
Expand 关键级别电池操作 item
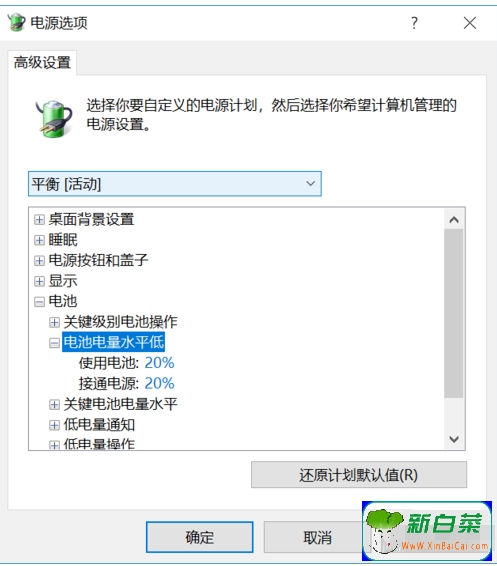pyautogui.click(x=54, y=322)
